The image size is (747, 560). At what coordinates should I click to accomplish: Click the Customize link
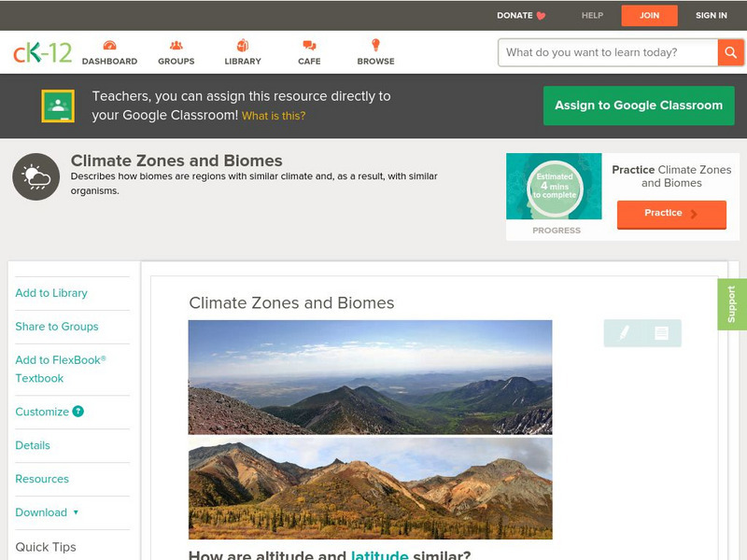click(42, 412)
